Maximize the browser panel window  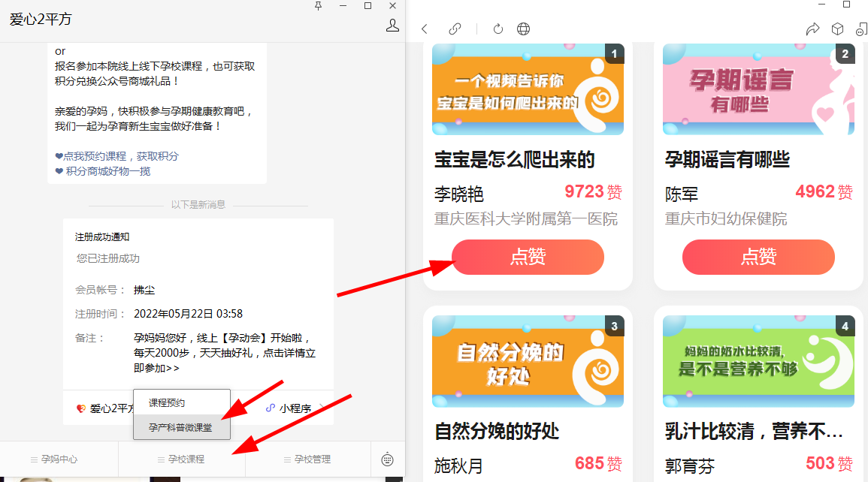[x=846, y=5]
